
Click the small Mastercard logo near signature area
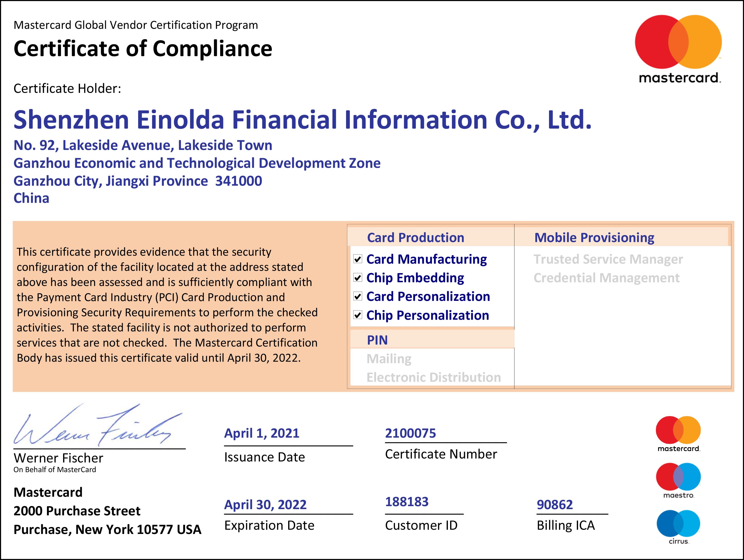coord(678,433)
